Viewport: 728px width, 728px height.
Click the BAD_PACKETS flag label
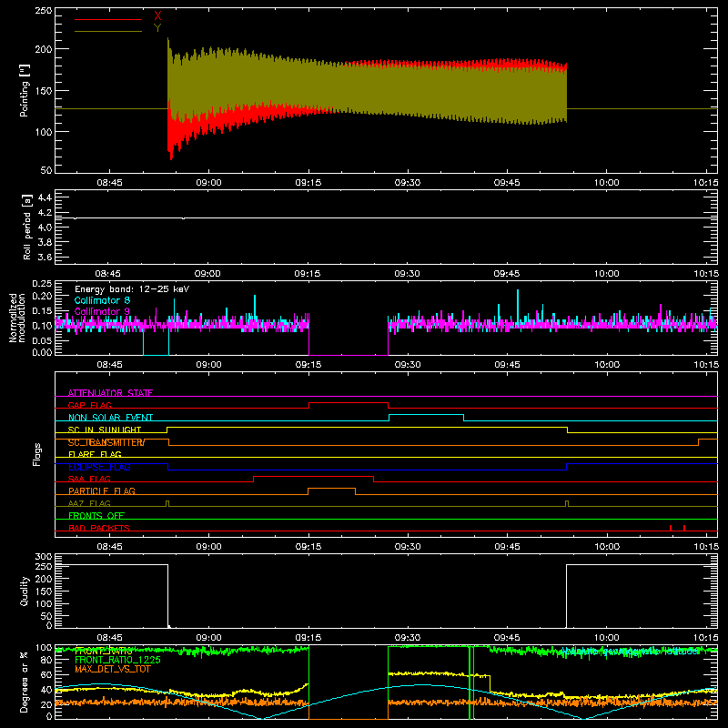click(99, 528)
